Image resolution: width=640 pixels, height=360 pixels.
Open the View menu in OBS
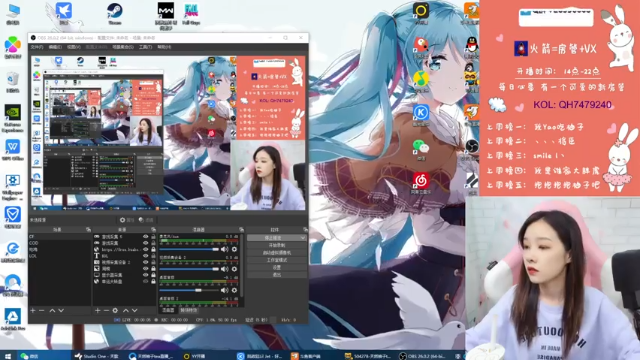click(x=73, y=47)
